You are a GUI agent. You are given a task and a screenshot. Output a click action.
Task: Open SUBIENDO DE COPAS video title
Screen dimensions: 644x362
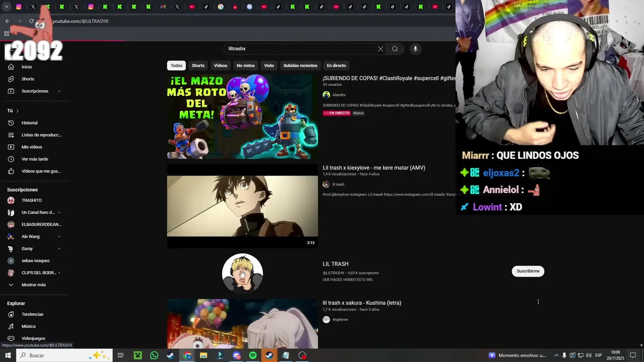click(x=389, y=78)
